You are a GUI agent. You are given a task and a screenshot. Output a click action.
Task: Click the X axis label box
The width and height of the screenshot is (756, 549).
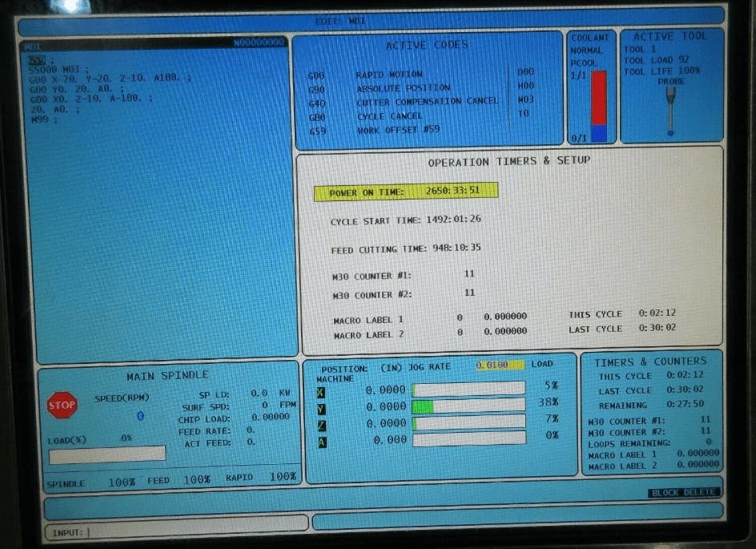pos(321,392)
